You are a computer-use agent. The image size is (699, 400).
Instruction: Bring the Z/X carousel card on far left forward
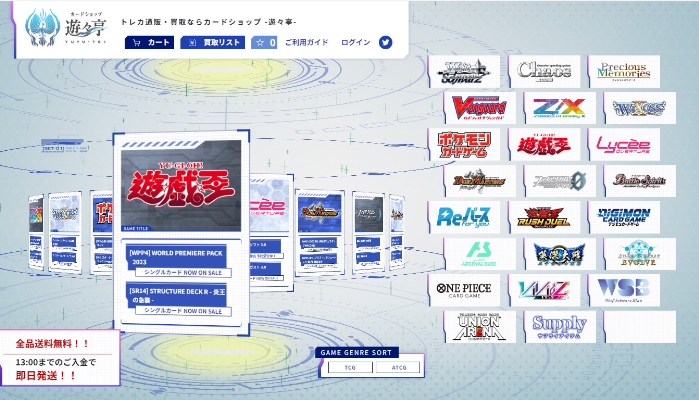36,232
